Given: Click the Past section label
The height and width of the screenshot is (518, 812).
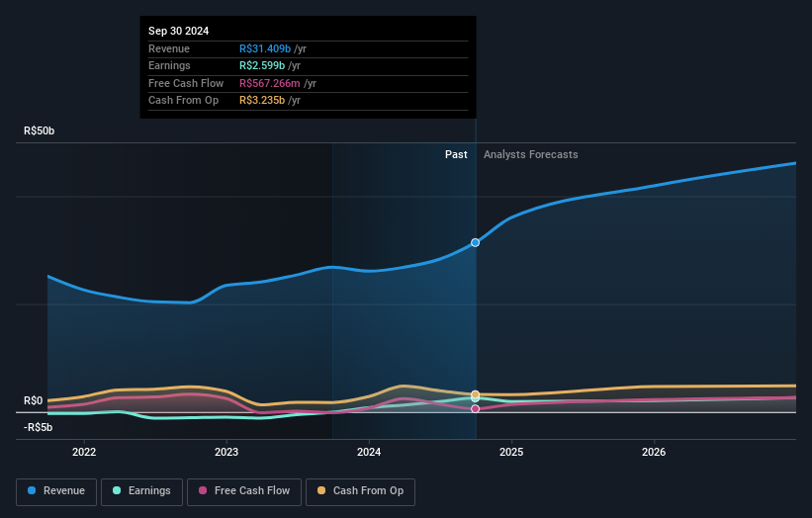Looking at the screenshot, I should click(x=456, y=154).
